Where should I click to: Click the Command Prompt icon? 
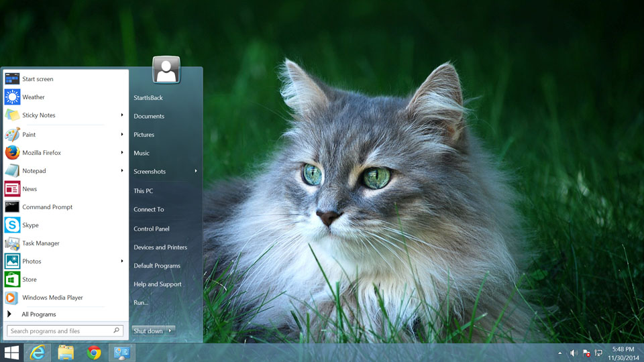(12, 207)
